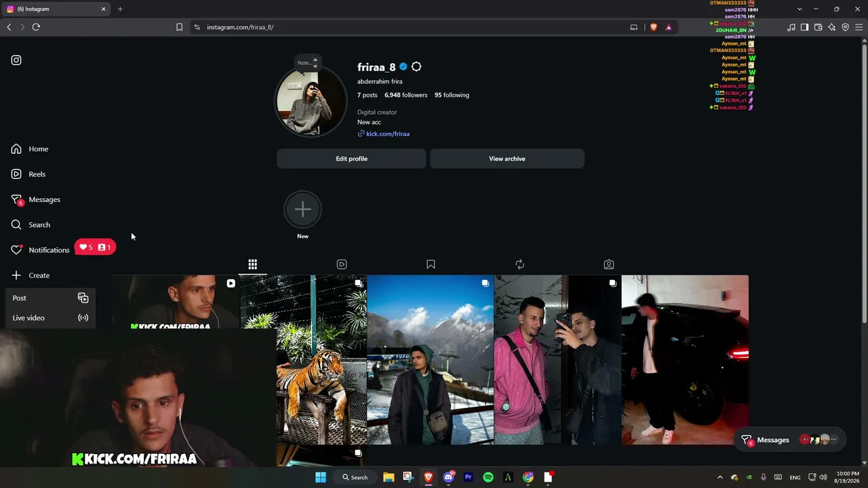This screenshot has width=868, height=488.
Task: Choose Post from the Create menu
Action: point(50,298)
